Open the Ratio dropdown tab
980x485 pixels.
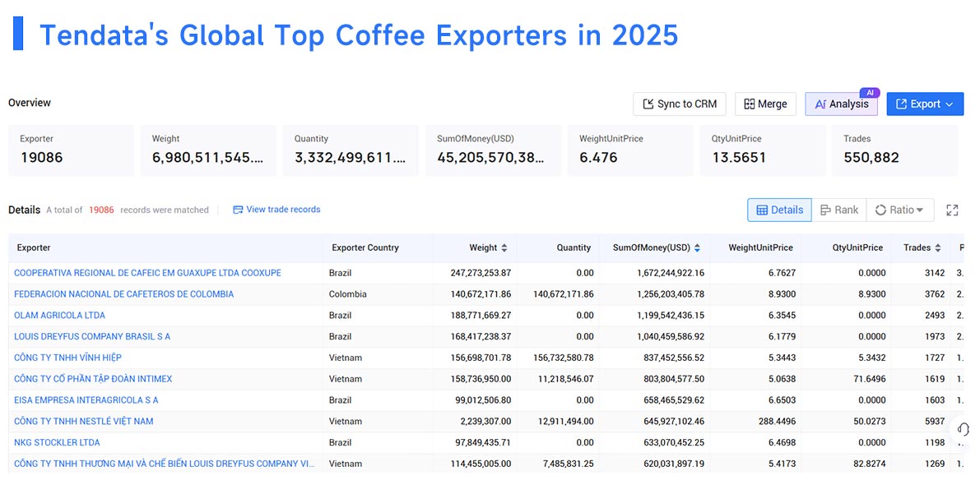[900, 210]
